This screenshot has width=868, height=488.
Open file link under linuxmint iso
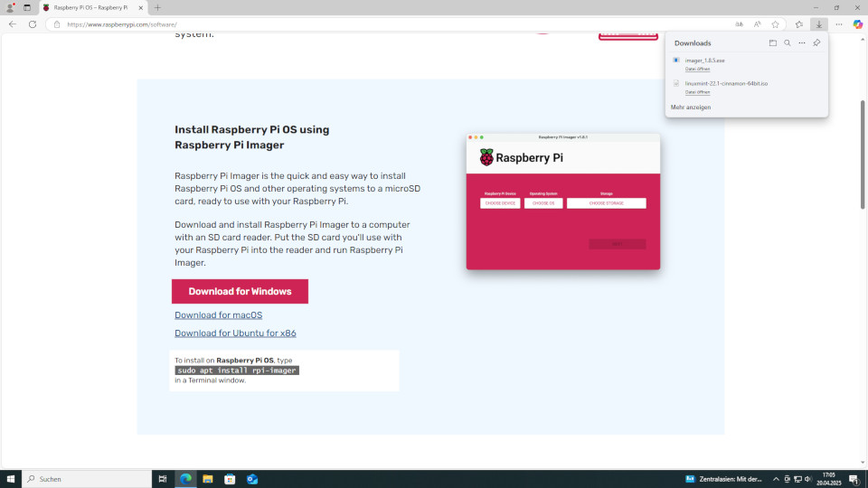click(697, 92)
